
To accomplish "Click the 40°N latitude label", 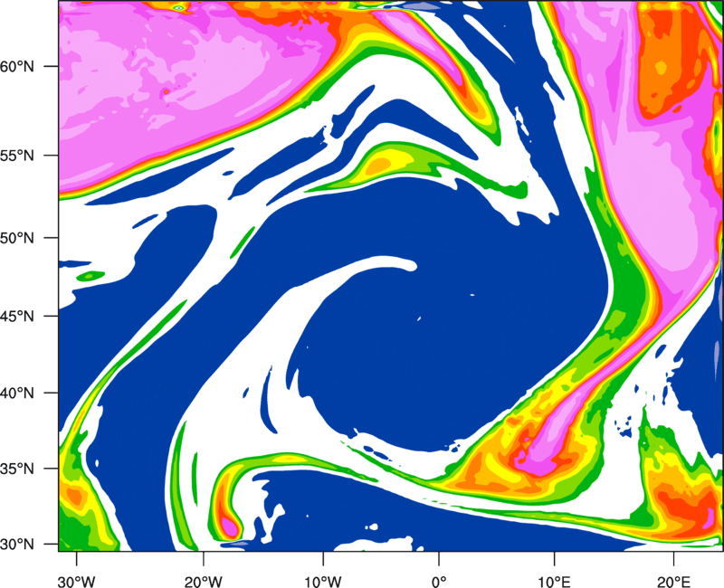I will tap(17, 394).
